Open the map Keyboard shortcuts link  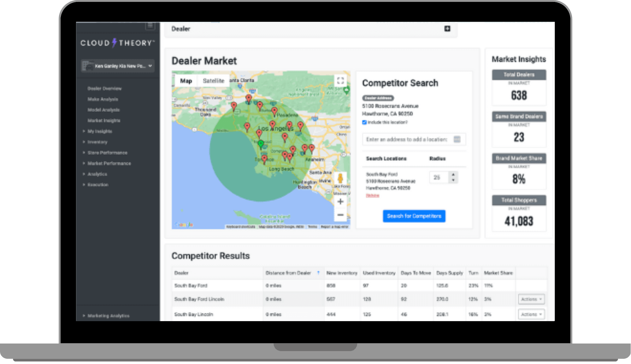[x=240, y=227]
